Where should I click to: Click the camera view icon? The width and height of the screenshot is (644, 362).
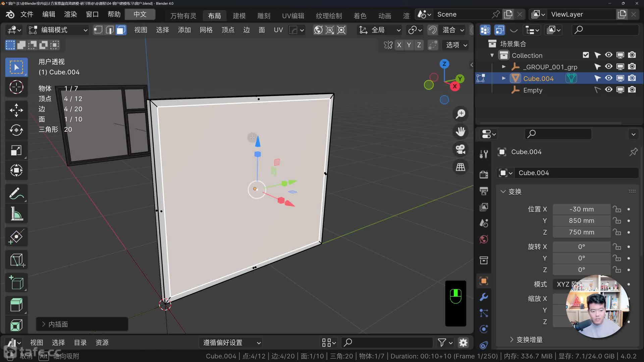tap(461, 149)
